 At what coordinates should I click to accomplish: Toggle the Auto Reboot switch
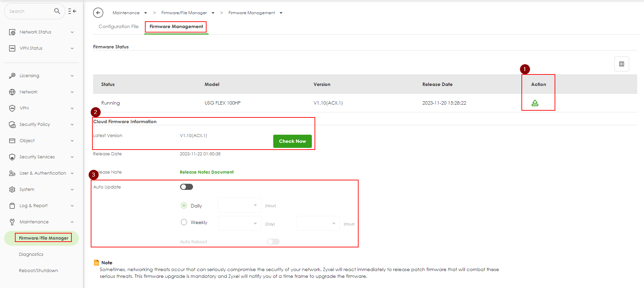[x=273, y=242]
